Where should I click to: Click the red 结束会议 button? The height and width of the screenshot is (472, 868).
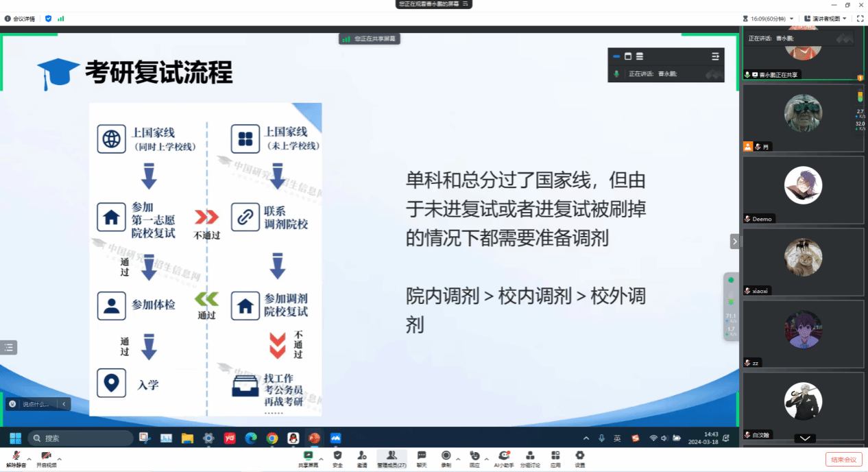point(843,460)
